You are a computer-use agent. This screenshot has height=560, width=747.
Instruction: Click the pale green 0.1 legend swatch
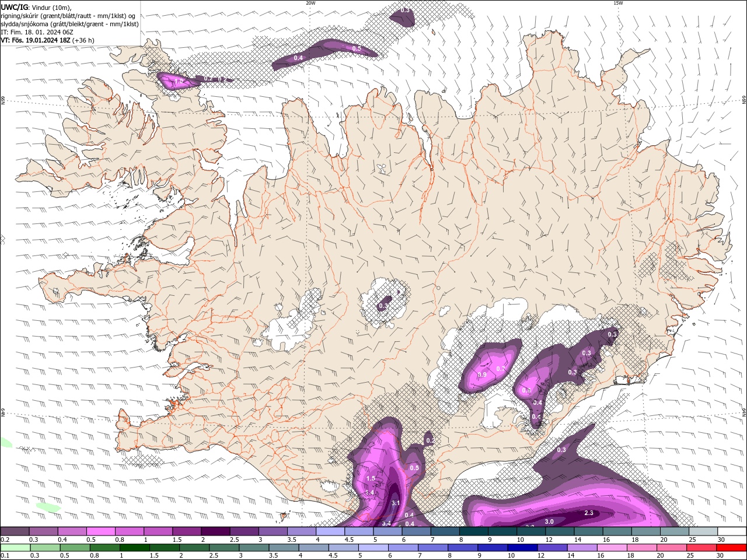[15, 548]
